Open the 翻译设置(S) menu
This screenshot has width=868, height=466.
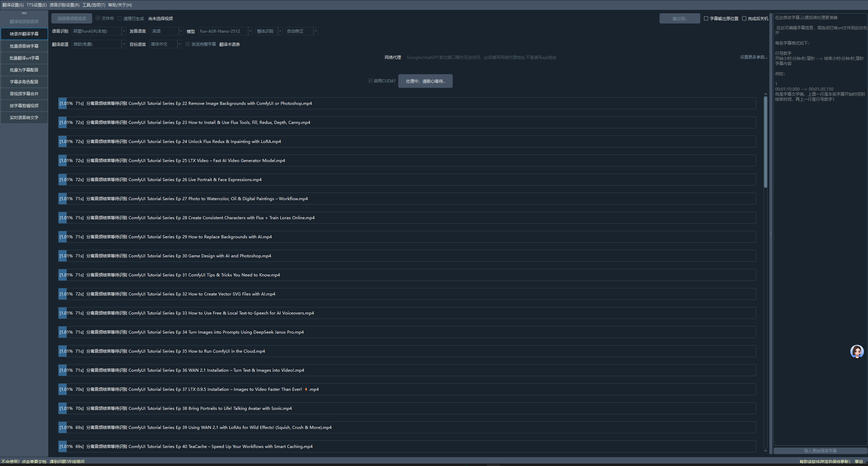pyautogui.click(x=13, y=5)
